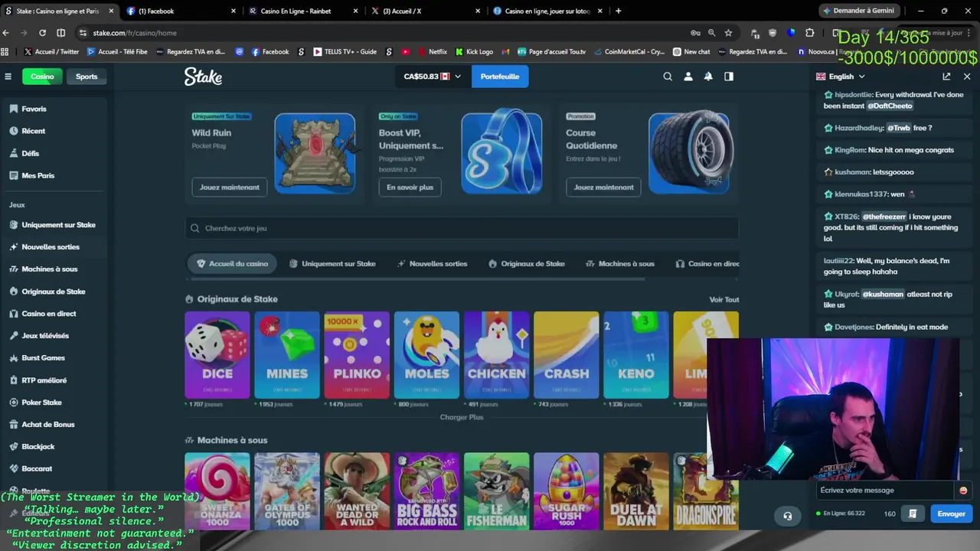Viewport: 980px width, 551px height.
Task: Select Accueil du casino tab
Action: point(232,263)
